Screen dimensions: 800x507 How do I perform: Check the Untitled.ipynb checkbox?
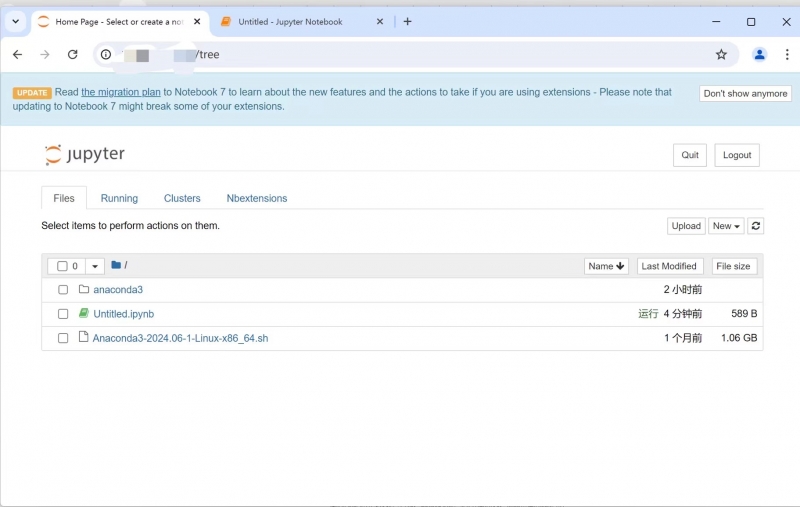tap(63, 314)
